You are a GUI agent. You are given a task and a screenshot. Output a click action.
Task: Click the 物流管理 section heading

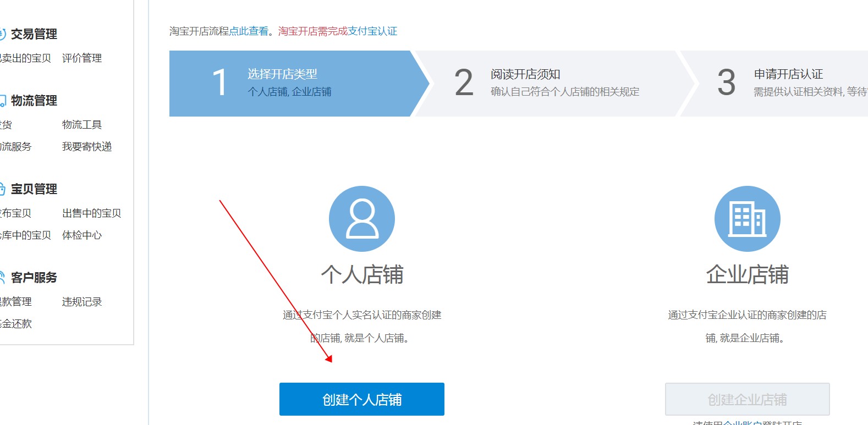[x=34, y=101]
